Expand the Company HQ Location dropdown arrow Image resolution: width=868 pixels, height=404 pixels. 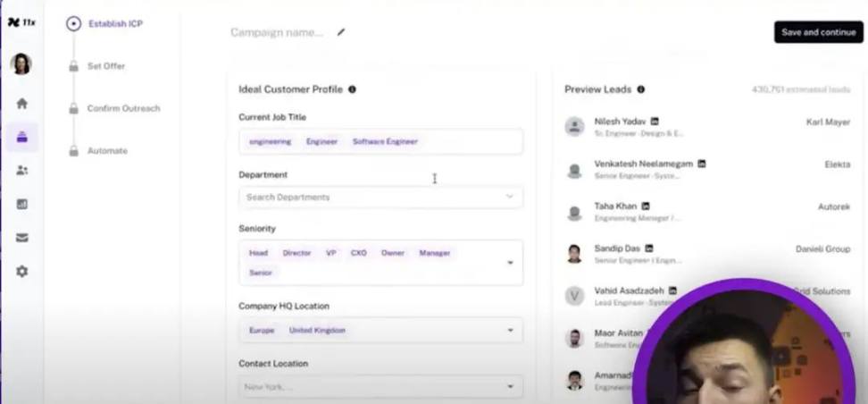point(510,331)
